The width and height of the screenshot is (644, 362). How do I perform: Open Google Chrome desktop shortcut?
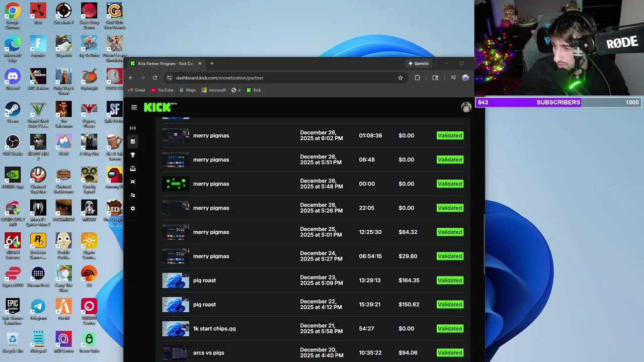point(13,16)
